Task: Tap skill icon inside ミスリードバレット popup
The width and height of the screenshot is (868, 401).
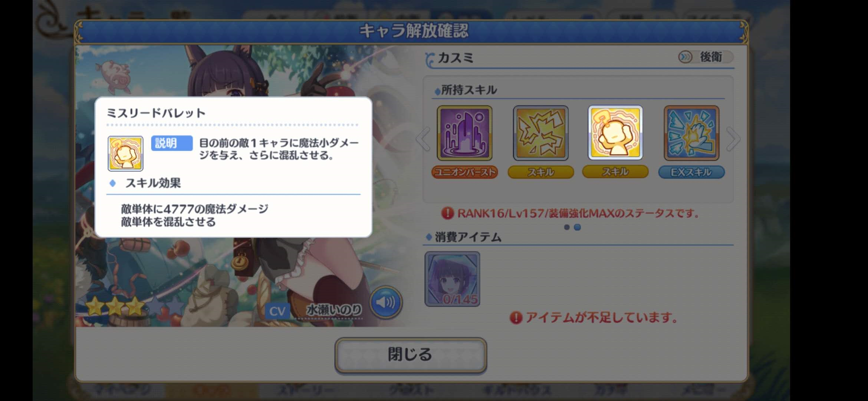Action: [x=125, y=153]
